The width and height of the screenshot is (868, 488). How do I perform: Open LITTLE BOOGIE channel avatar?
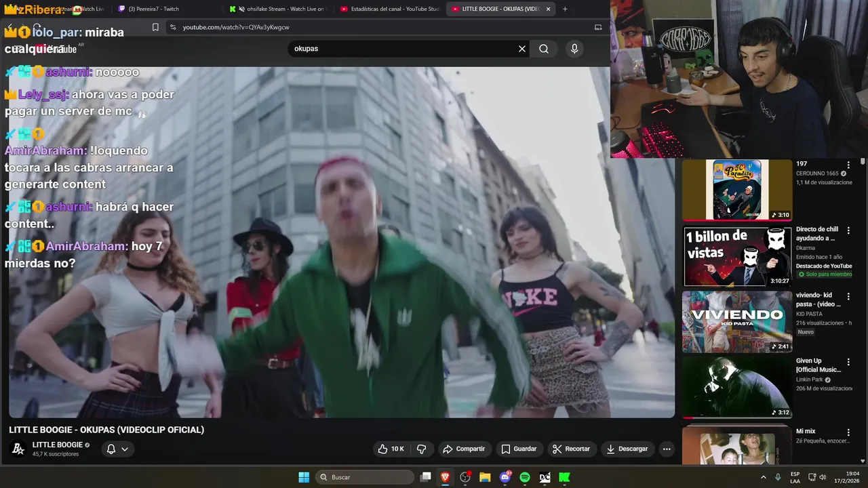coord(18,449)
